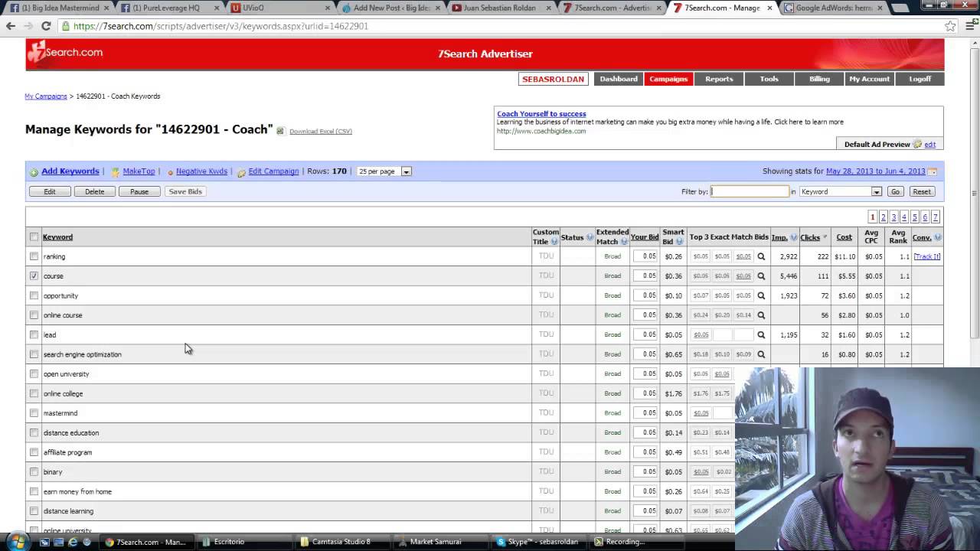Viewport: 980px width, 551px height.
Task: Check the box for search engine optimization
Action: coord(34,354)
